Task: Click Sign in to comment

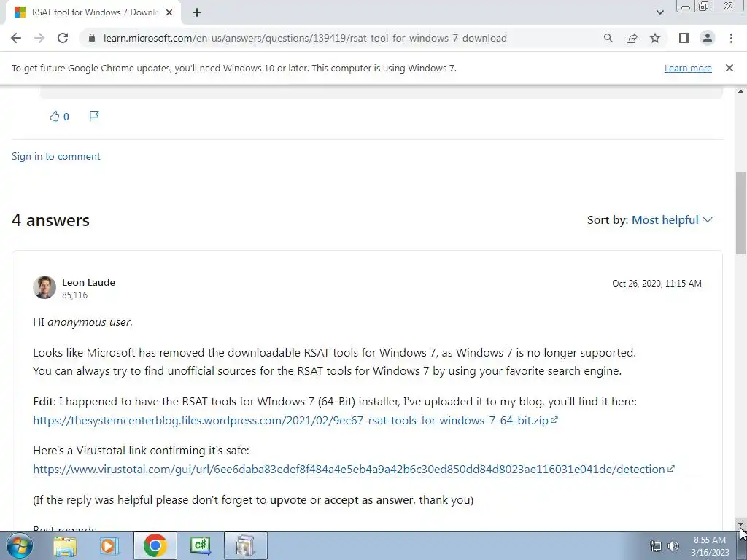Action: click(55, 156)
